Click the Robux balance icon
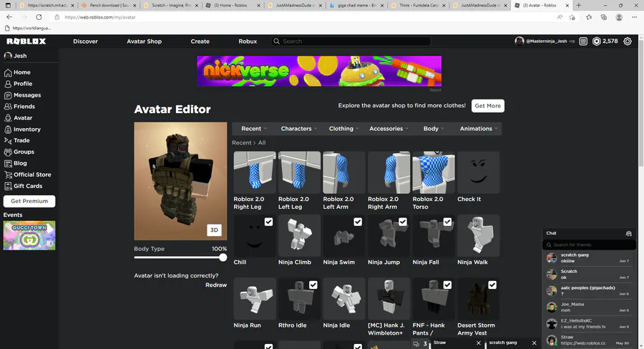Viewport: 644px width, 349px height. coord(596,41)
